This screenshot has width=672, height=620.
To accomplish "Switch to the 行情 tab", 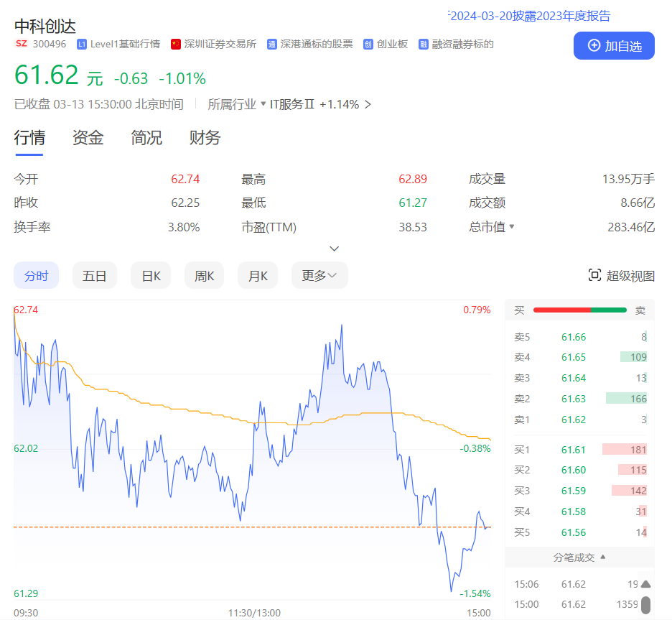I will [x=29, y=138].
